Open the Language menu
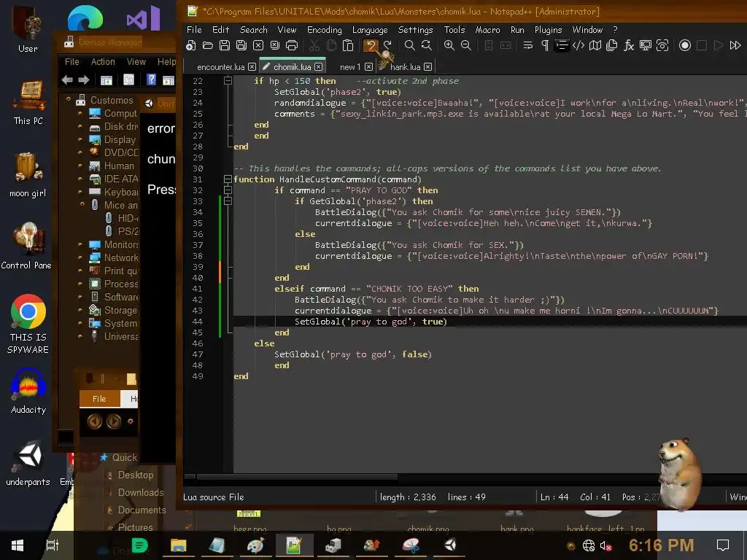The image size is (747, 560). (x=370, y=29)
